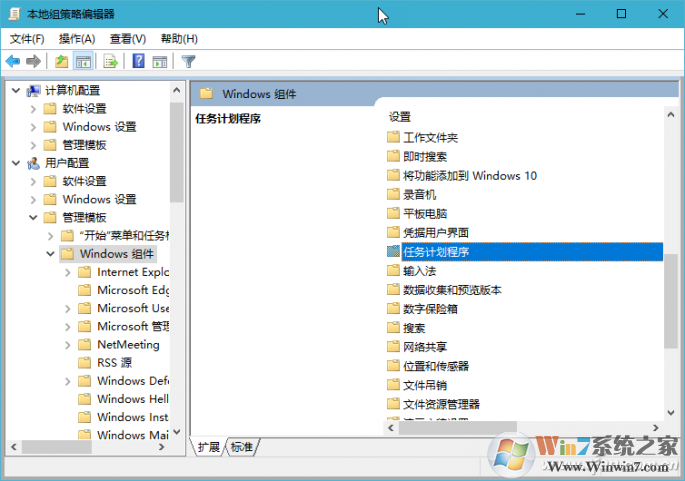Viewport: 685px width, 481px height.
Task: Expand Windows Defender tree node arrow
Action: coord(68,381)
